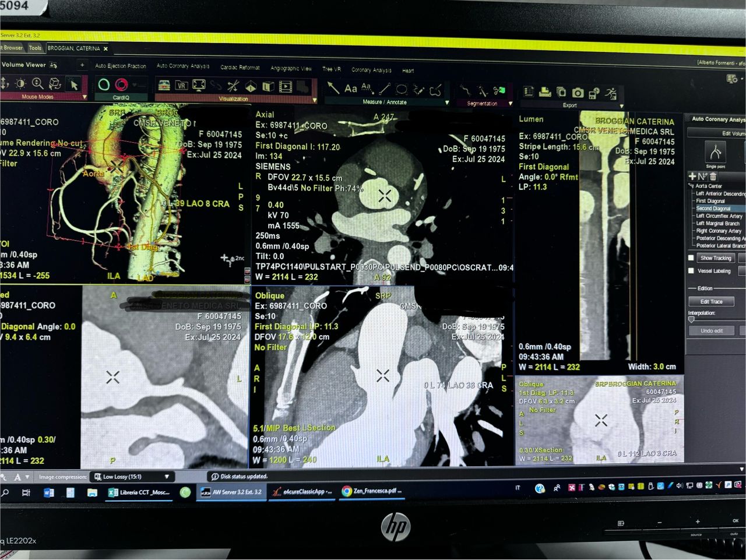The image size is (746, 560).
Task: Enable the Show Tracking checkbox
Action: coord(691,258)
